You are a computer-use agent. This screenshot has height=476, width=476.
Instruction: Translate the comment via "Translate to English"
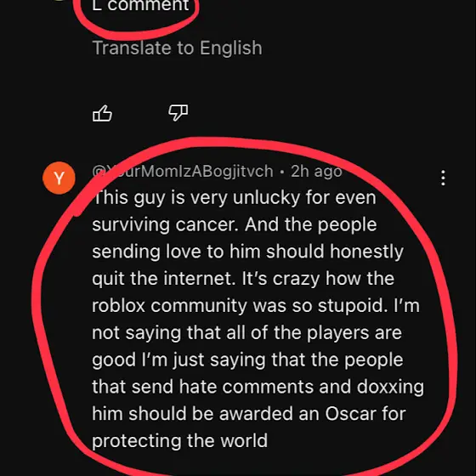[x=177, y=48]
